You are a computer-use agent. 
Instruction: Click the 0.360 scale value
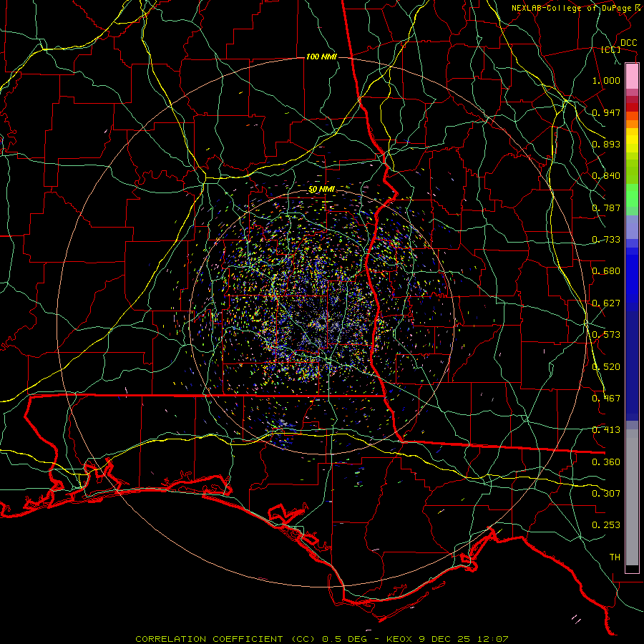click(x=606, y=462)
